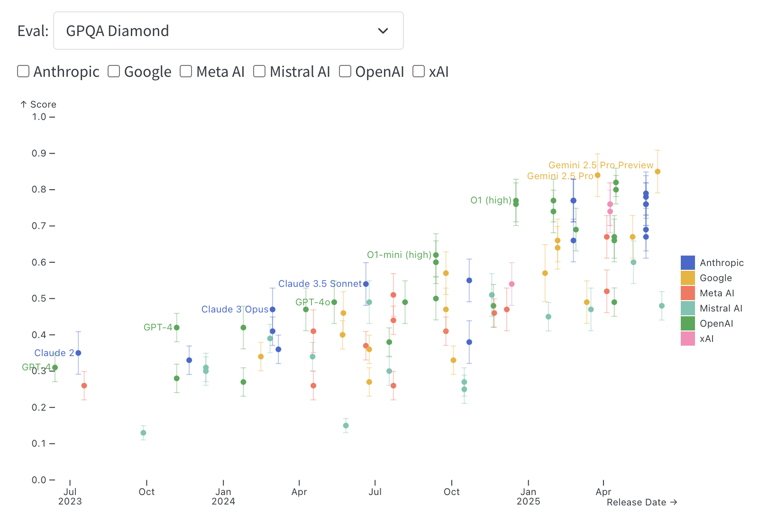768x532 pixels.
Task: Click the Anthropic blue legend swatch
Action: [x=687, y=263]
